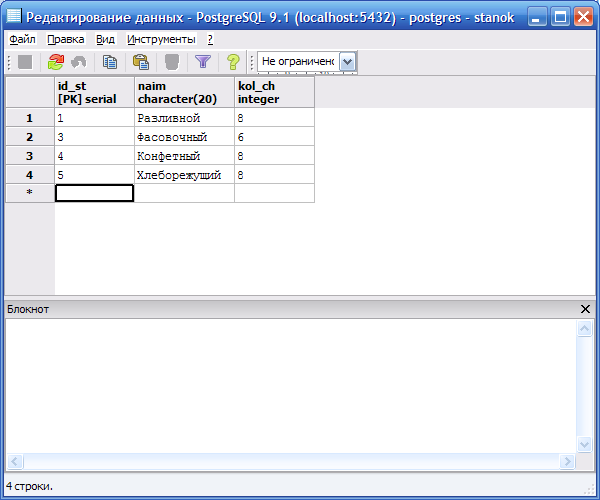Click empty id_st cell in new row
This screenshot has height=500, width=600.
(x=95, y=193)
